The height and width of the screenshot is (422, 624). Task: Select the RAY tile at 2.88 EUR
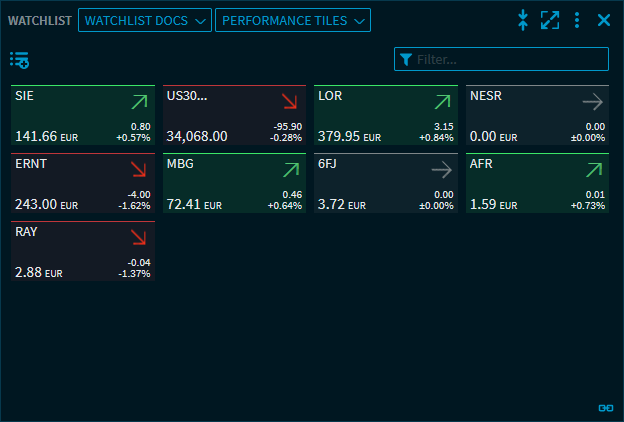coord(83,252)
